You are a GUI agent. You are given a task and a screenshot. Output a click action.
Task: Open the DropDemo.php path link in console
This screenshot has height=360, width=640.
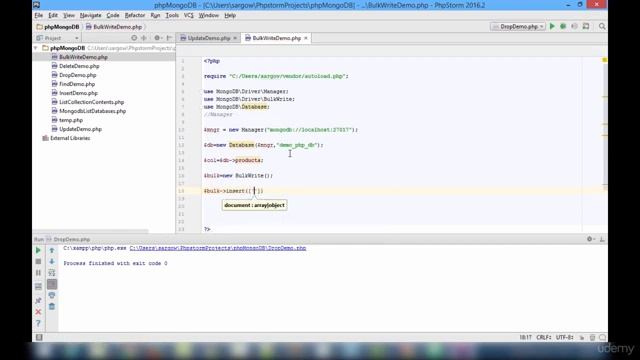(218, 248)
